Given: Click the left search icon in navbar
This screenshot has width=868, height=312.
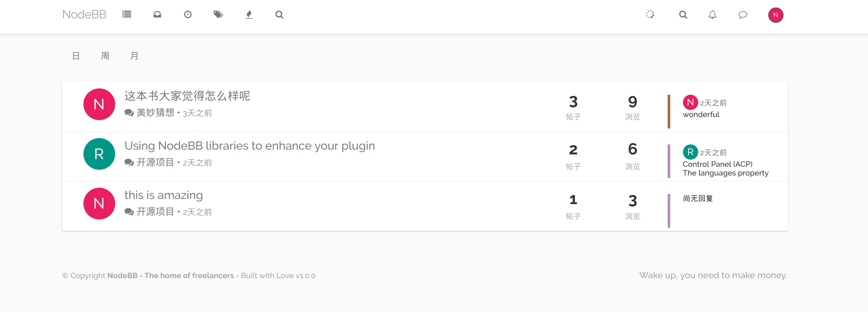Looking at the screenshot, I should [x=279, y=15].
